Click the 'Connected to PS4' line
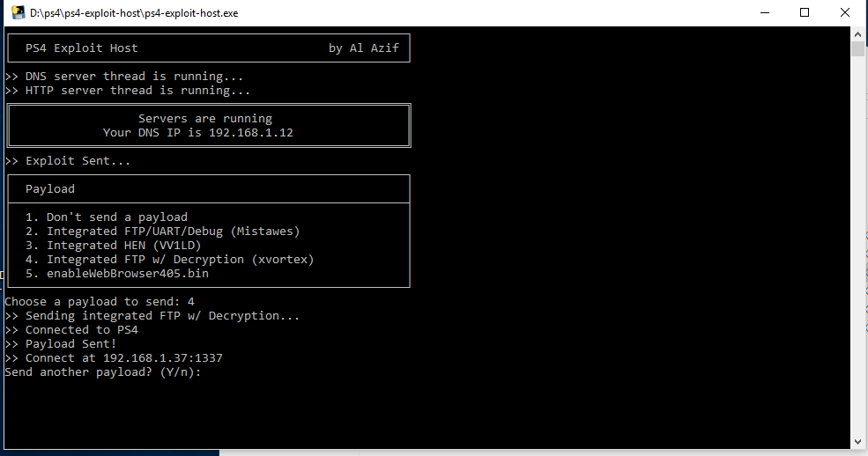 (71, 330)
